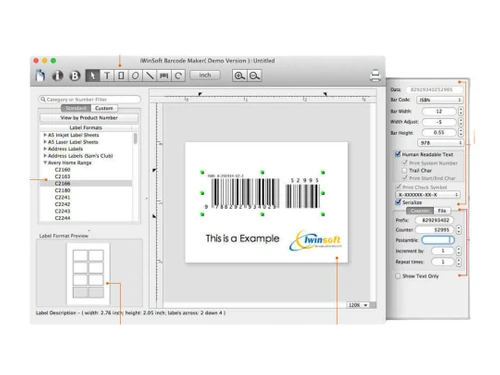Open the Bar Code ISBN dropdown
Screen dimensions: 500x375
pos(440,100)
